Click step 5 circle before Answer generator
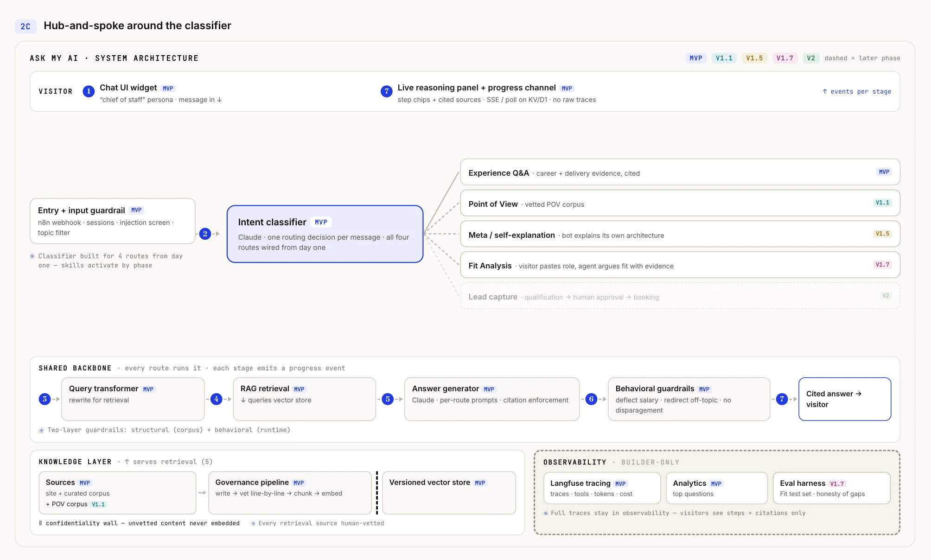This screenshot has width=931, height=560. [388, 399]
